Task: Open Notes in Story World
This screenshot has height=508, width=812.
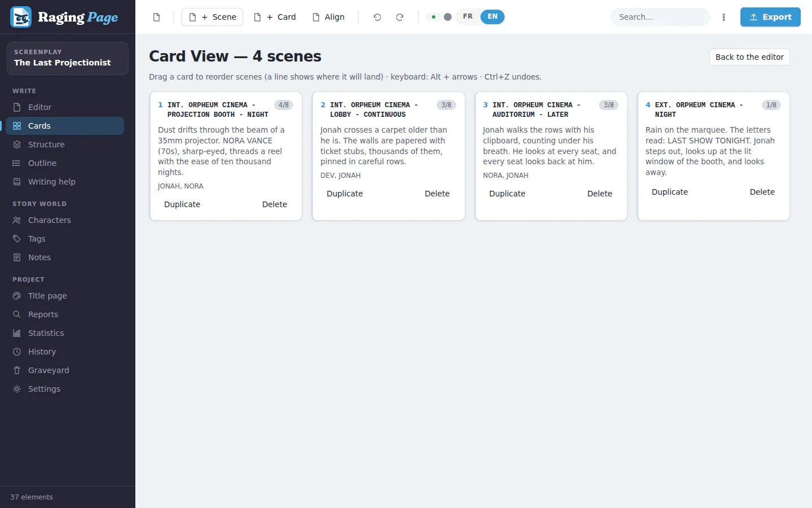Action: (65, 257)
